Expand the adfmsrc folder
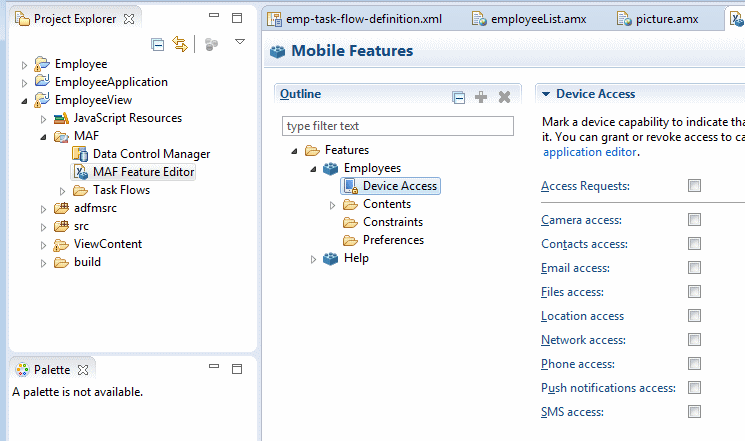This screenshot has width=745, height=441. pos(43,210)
